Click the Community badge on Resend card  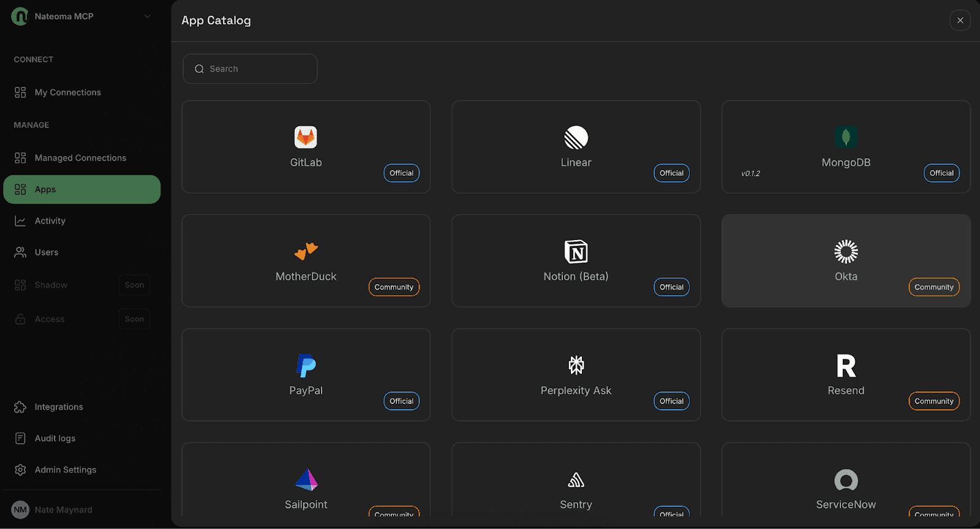[x=934, y=401]
